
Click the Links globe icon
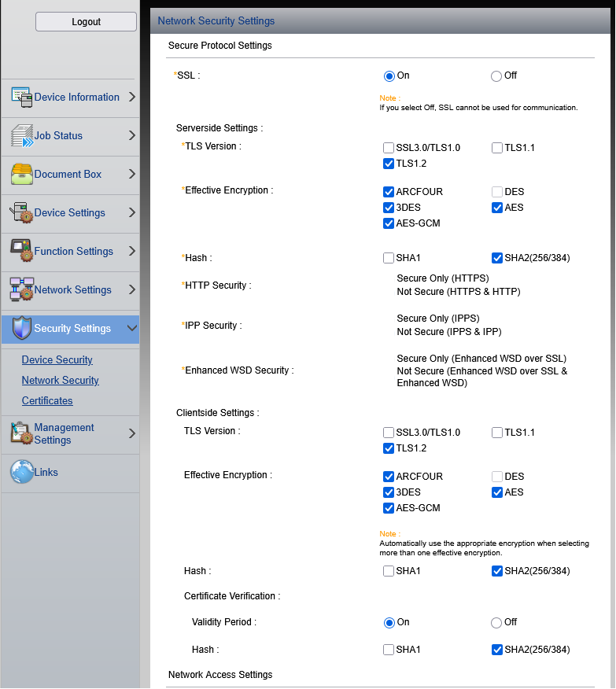[x=21, y=473]
